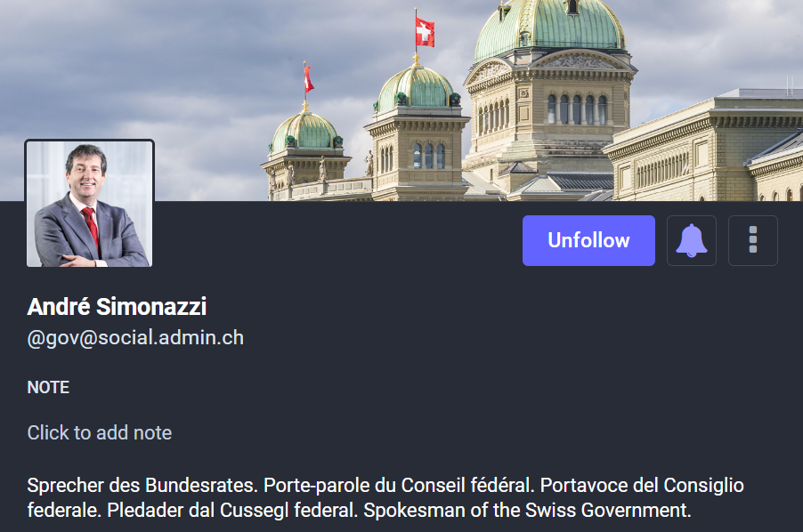Click to add note field
Screen dimensions: 803x532
click(100, 432)
